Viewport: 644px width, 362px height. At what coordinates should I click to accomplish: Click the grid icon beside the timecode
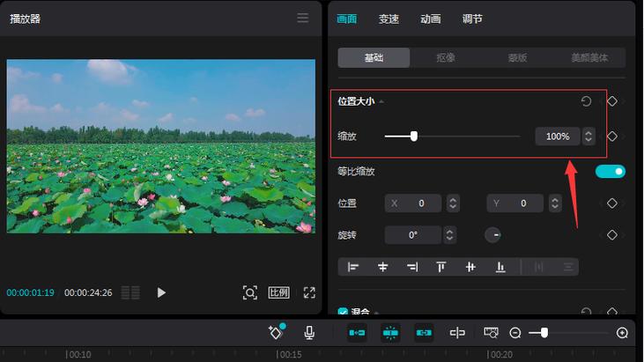(130, 292)
